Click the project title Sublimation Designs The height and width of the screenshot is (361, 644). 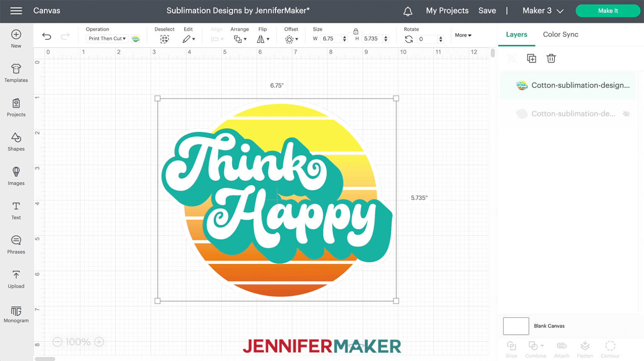coord(238,11)
